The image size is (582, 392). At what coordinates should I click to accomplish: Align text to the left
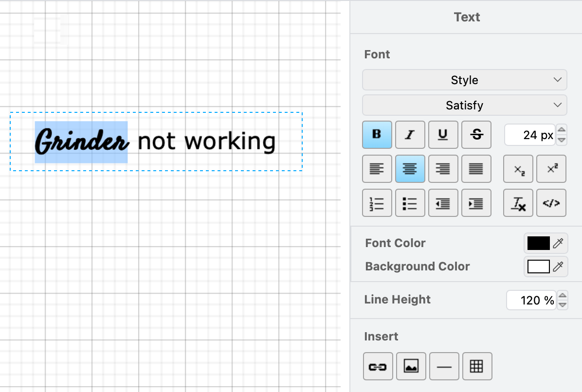(x=377, y=169)
